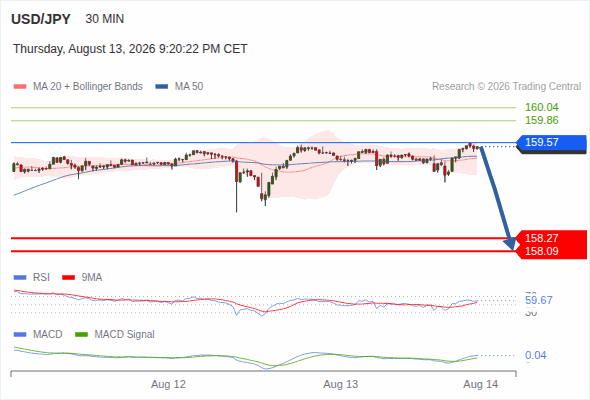Click the RSI value 59.67 label

[539, 300]
